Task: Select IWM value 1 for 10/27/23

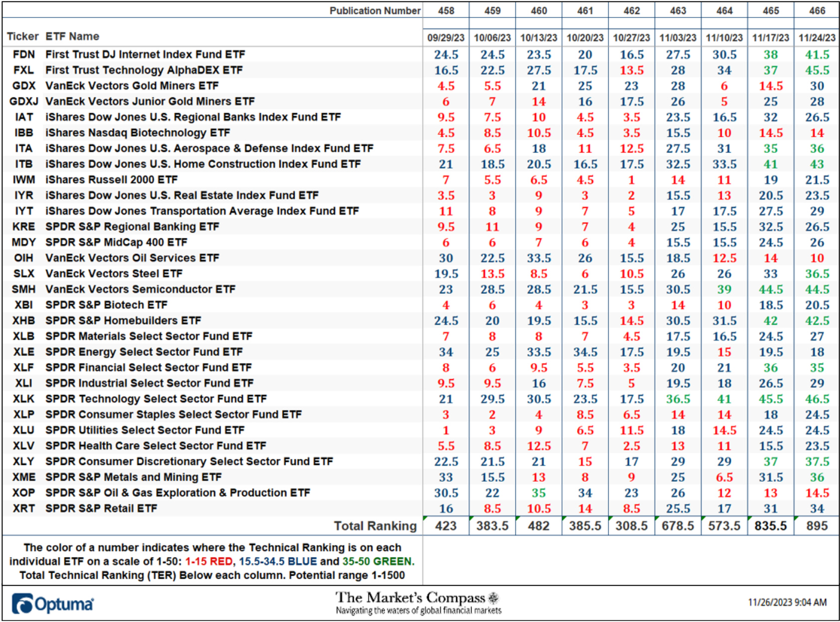Action: (x=631, y=180)
